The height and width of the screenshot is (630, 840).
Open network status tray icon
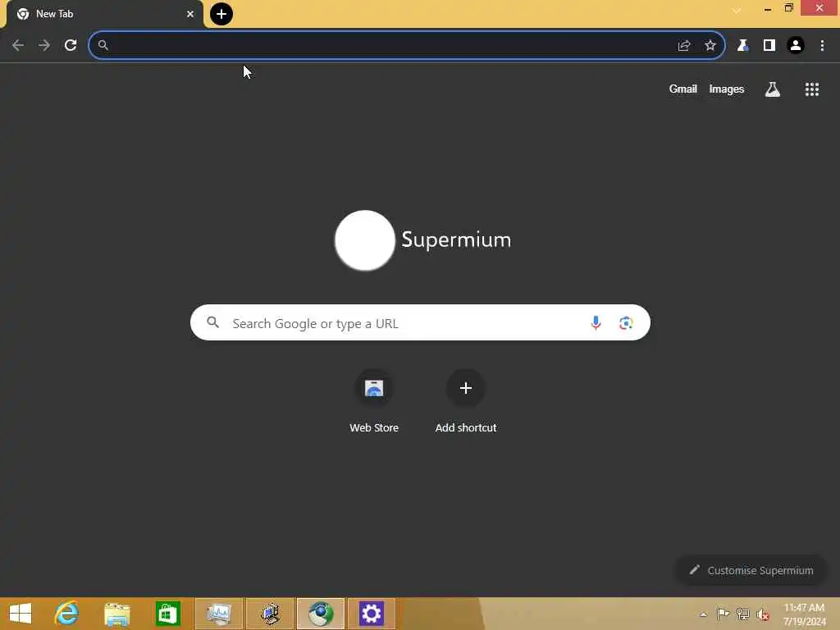(x=742, y=614)
